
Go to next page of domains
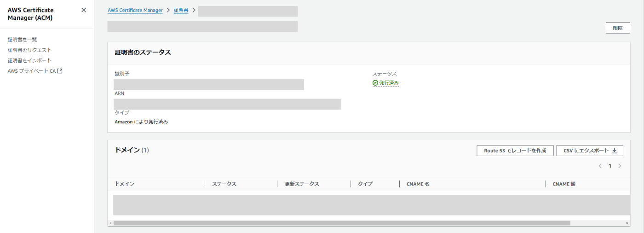(x=620, y=166)
